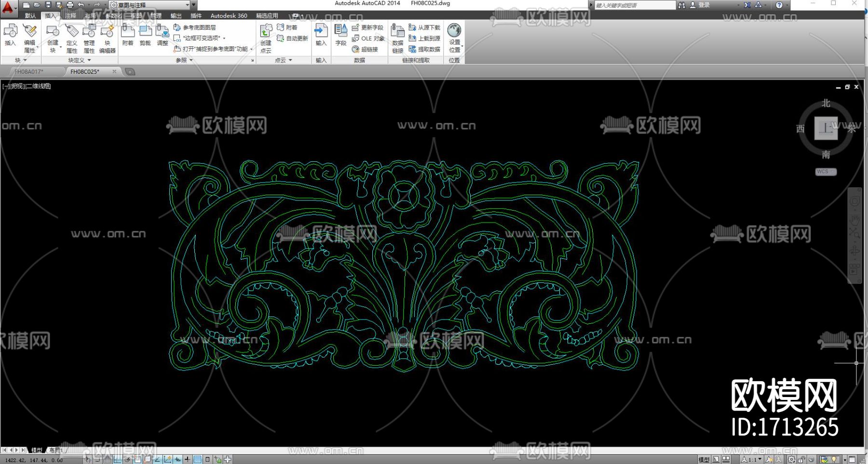Click the Plot printer icon
Screen dimensions: 868x464
70,5
